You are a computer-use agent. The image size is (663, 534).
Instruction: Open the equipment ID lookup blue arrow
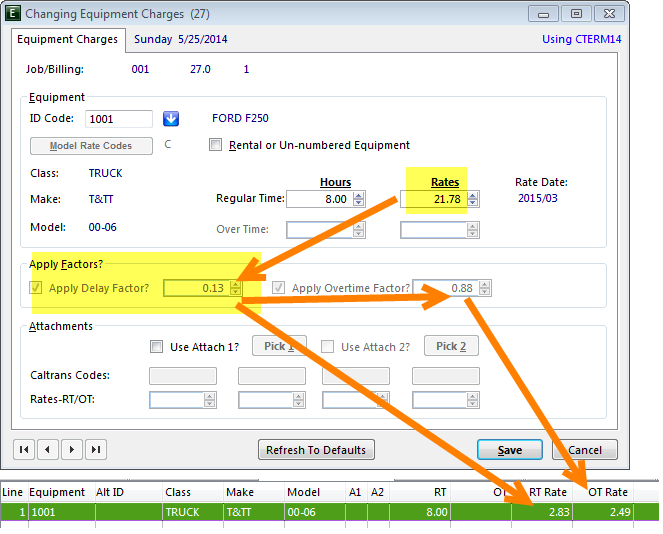click(171, 119)
